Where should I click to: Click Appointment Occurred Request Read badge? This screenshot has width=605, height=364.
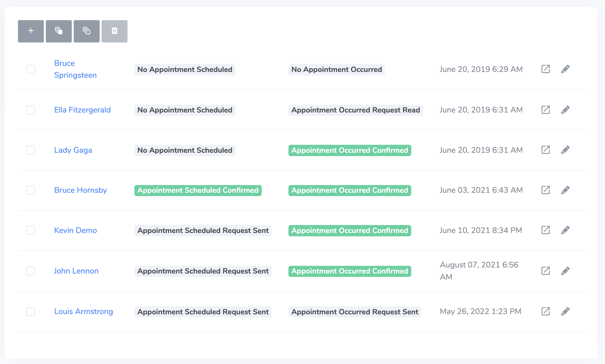pyautogui.click(x=355, y=110)
